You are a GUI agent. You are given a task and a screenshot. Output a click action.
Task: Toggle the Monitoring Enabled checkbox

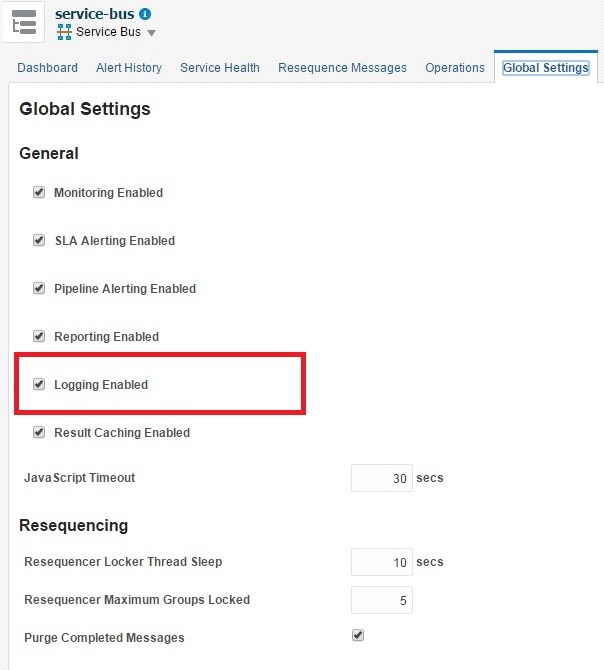39,192
